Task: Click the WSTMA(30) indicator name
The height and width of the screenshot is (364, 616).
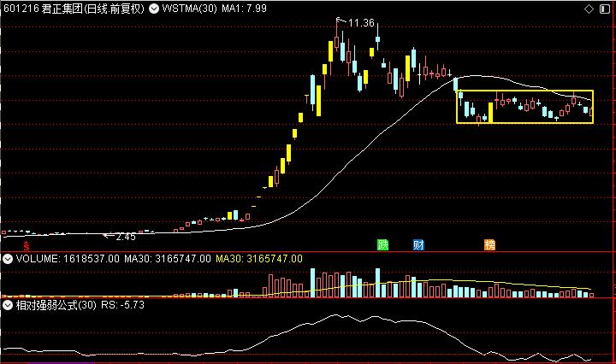Action: pos(189,9)
